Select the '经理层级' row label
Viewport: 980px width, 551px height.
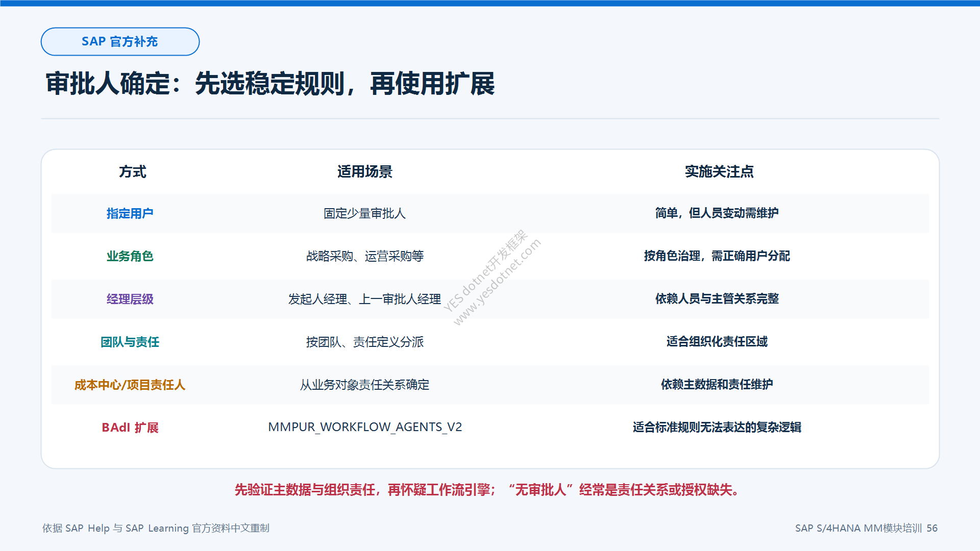130,299
